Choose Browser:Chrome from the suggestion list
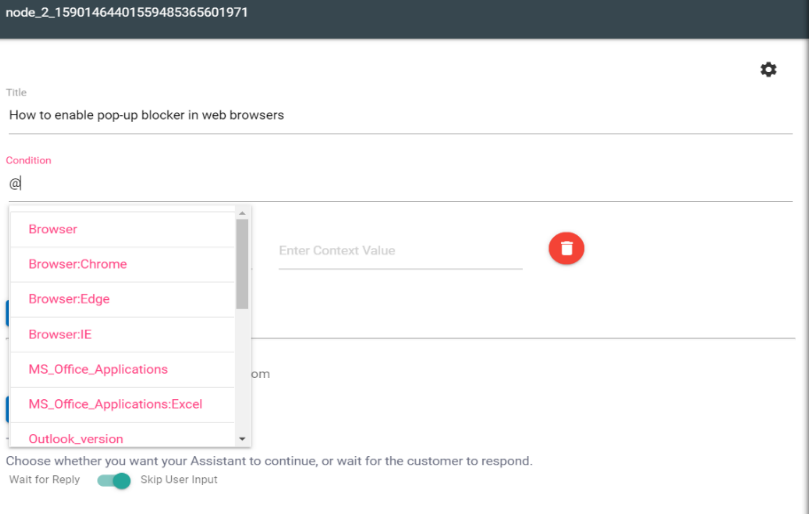The image size is (809, 514). 78,264
